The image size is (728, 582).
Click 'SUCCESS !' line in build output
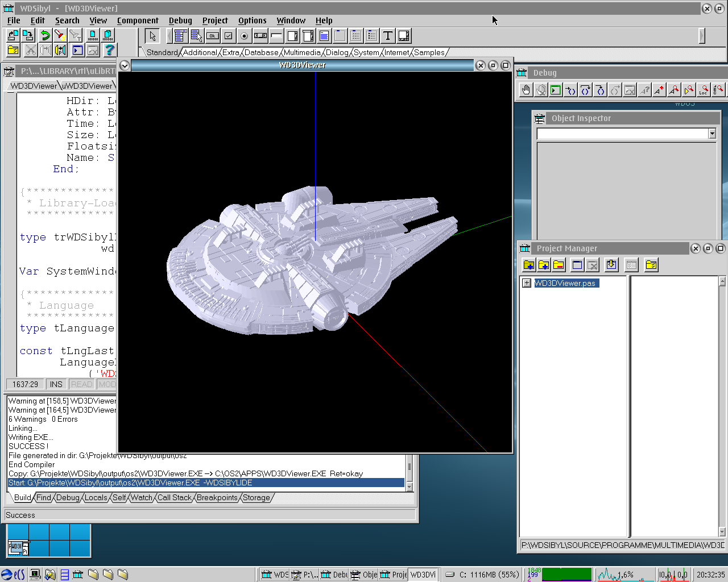(x=28, y=446)
